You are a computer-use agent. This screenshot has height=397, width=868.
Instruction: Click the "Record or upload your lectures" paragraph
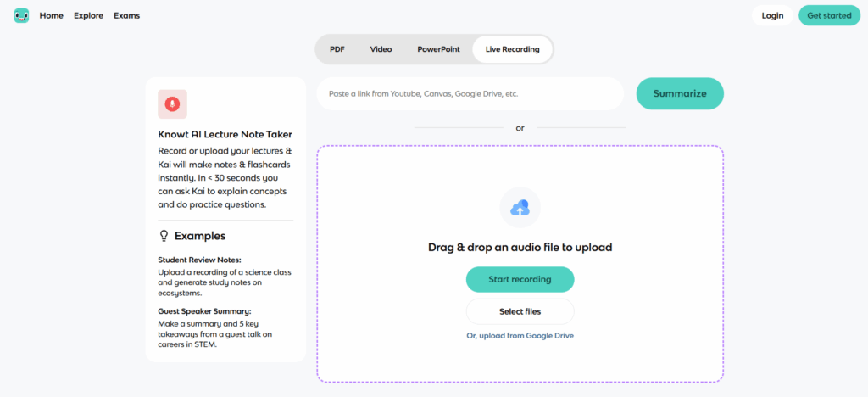[224, 178]
